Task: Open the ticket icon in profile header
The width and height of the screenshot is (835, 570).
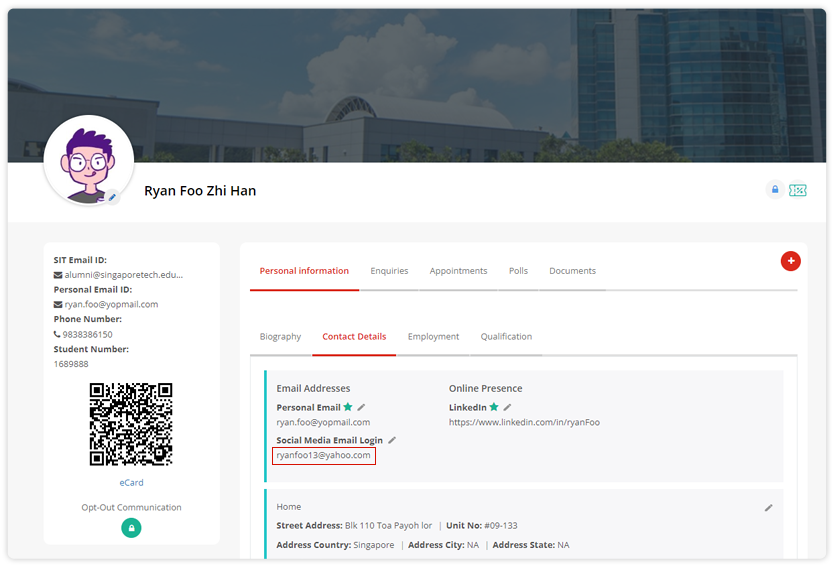Action: (x=797, y=190)
